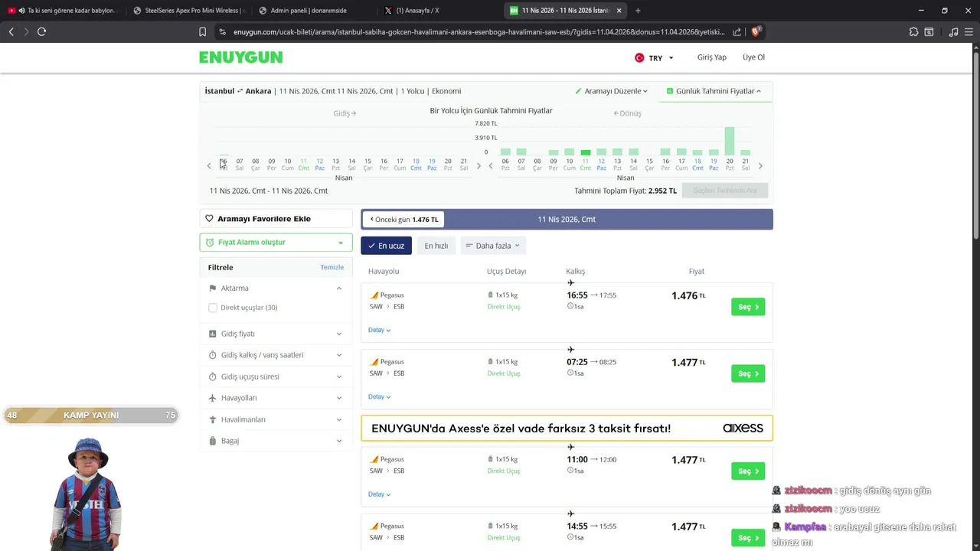Open the browser extensions puzzle icon

(x=913, y=31)
